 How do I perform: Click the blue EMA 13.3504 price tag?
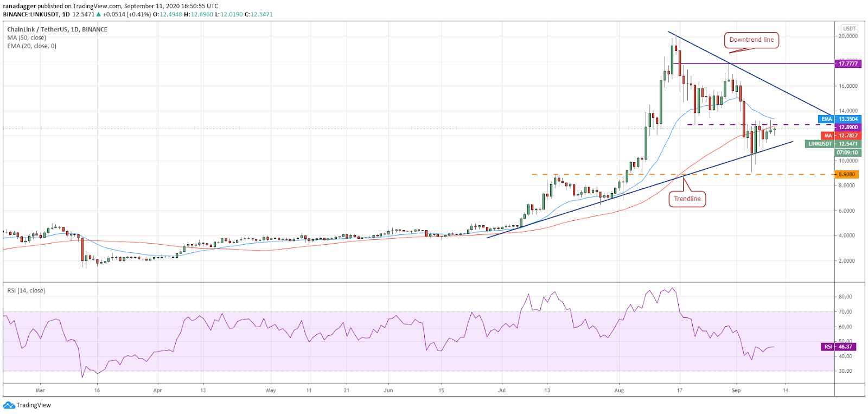pos(840,119)
